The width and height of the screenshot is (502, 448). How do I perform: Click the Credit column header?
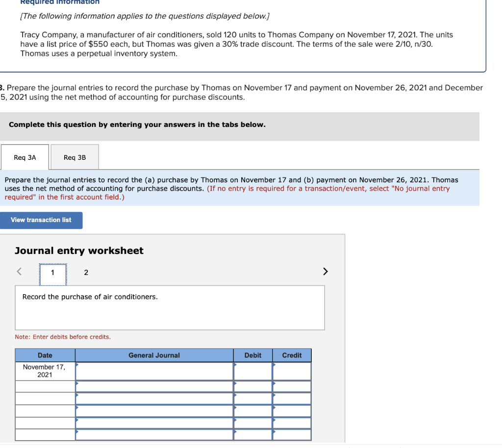[292, 355]
